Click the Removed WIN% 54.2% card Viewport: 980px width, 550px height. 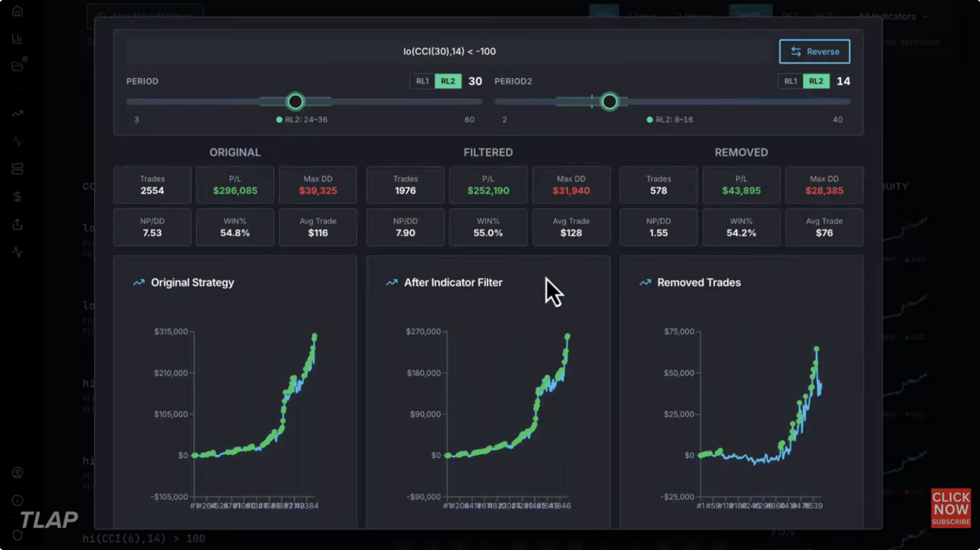pos(741,227)
